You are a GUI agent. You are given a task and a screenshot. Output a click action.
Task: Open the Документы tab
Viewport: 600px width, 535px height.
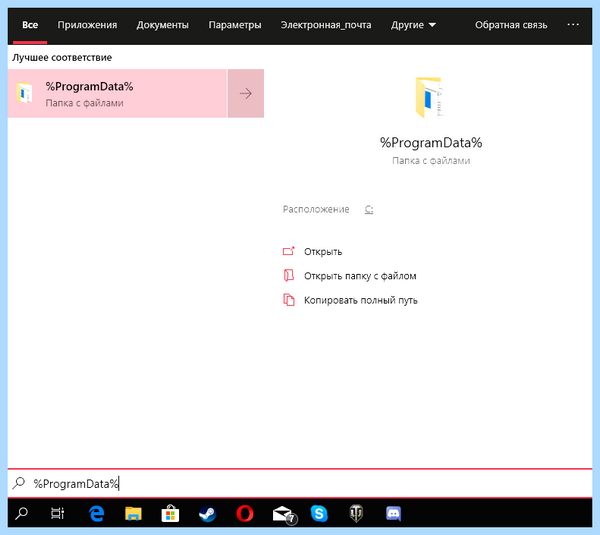click(163, 25)
